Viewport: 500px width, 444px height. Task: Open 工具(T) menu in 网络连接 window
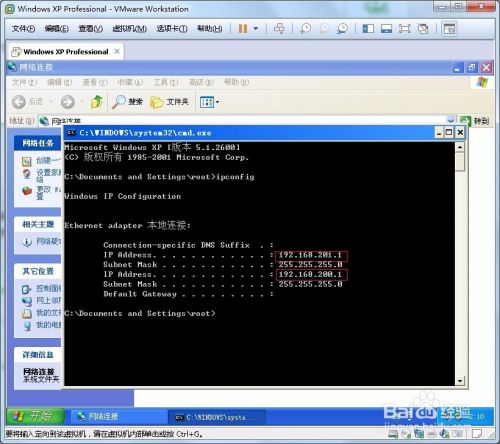(x=165, y=82)
